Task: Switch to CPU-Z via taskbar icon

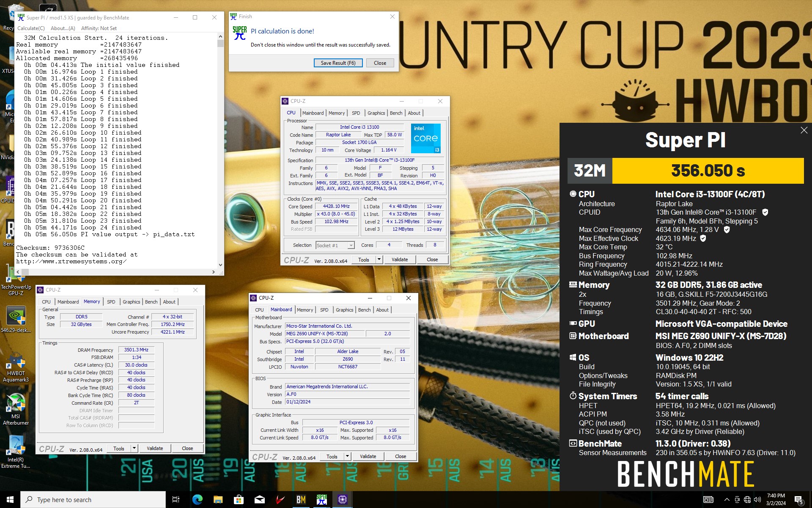Action: (x=342, y=500)
